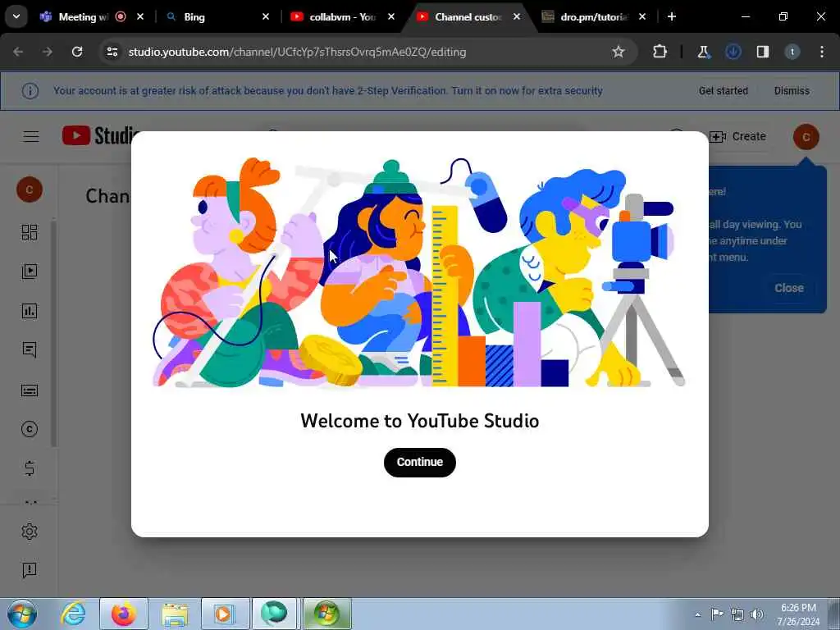Click the taskbar clock and date
The height and width of the screenshot is (630, 840).
pos(798,614)
